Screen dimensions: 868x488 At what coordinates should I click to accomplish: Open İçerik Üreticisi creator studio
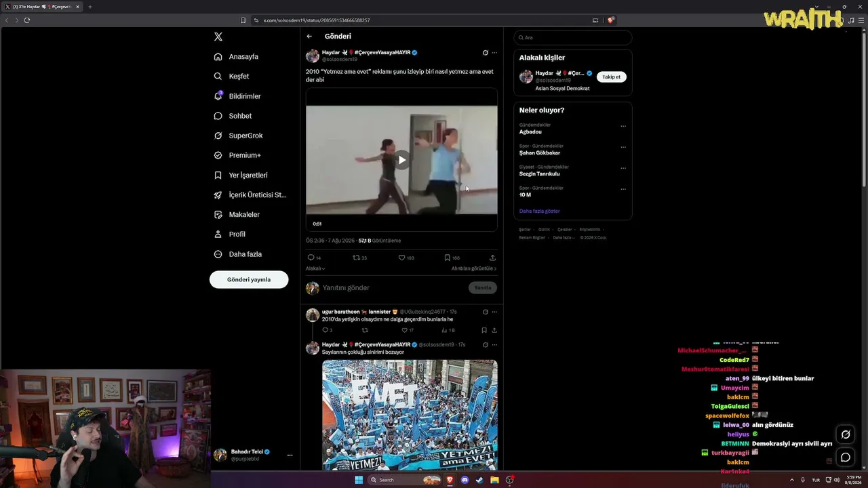[x=250, y=195]
